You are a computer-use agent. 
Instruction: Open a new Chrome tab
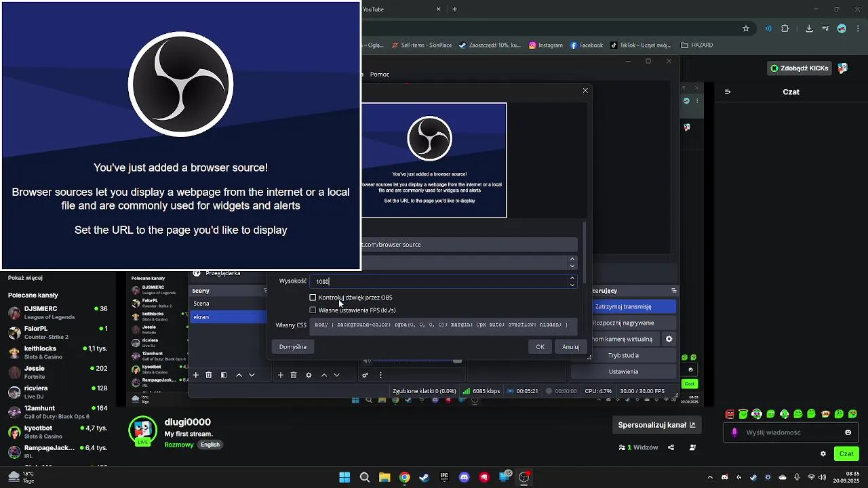455,9
